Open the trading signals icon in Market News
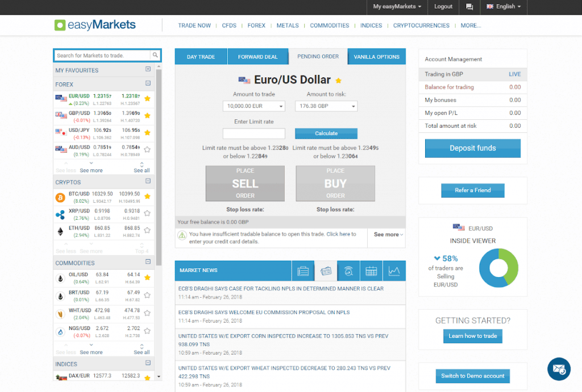Image resolution: width=582 pixels, height=392 pixels. click(x=348, y=271)
